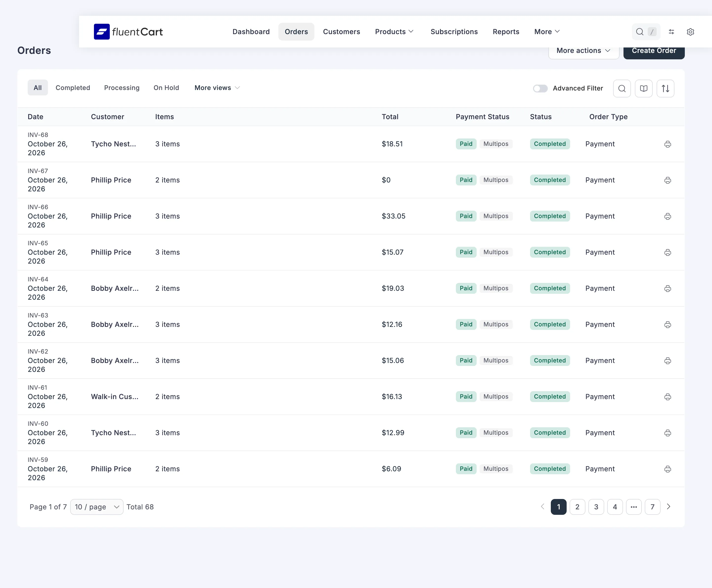
Task: Print receipt for order INV-62
Action: pos(667,361)
